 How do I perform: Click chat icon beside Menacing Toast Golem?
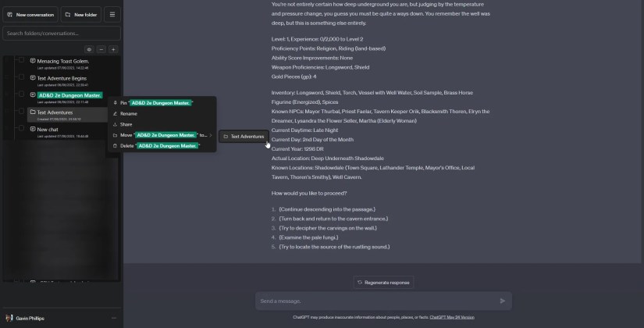click(33, 61)
